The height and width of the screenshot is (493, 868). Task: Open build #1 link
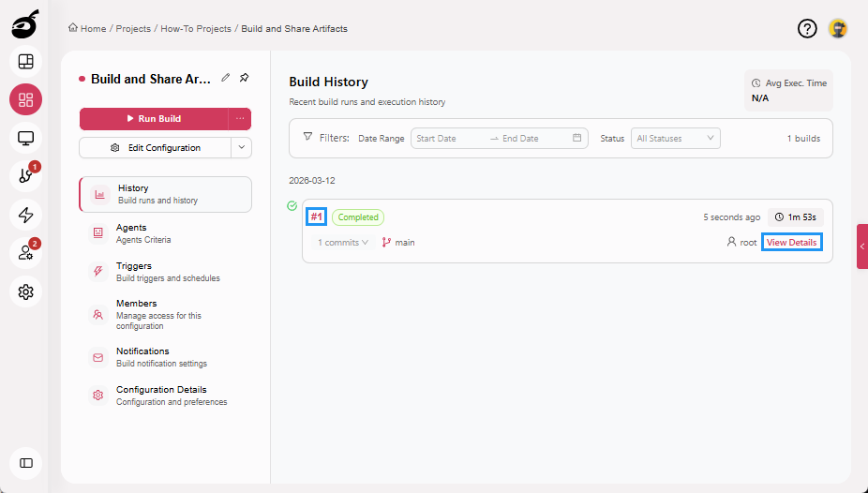point(316,217)
